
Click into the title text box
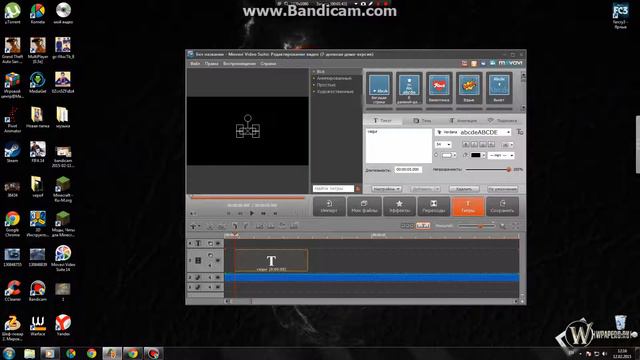[398, 146]
